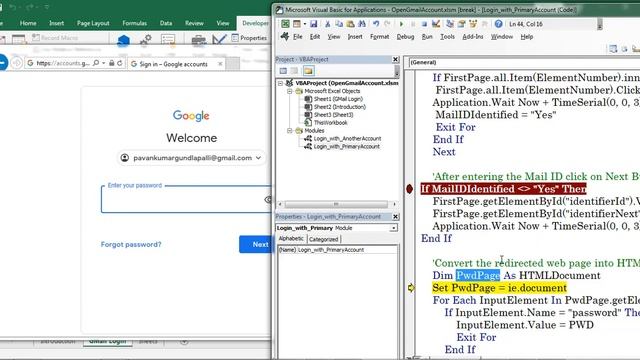Close the Properties panel
The width and height of the screenshot is (640, 360).
395,216
